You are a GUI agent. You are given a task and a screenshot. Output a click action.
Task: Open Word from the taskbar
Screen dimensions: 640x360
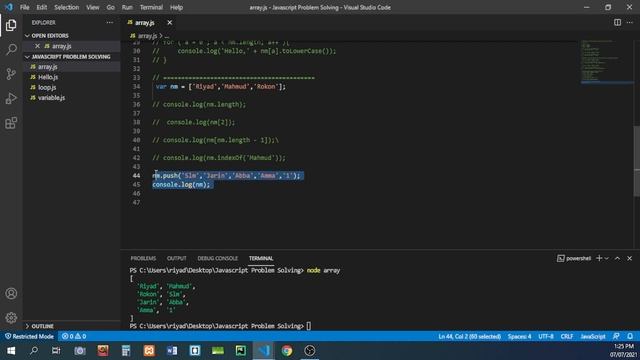coord(172,351)
